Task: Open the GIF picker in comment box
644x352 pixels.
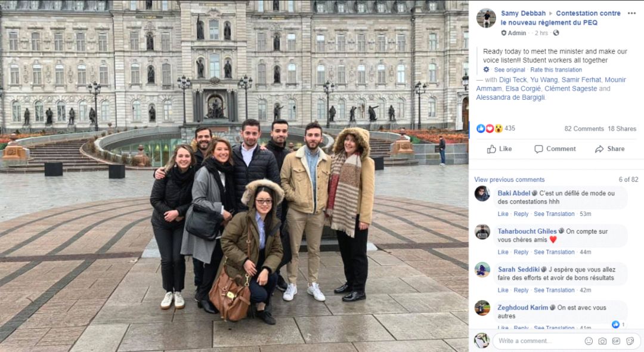Action: pos(616,341)
